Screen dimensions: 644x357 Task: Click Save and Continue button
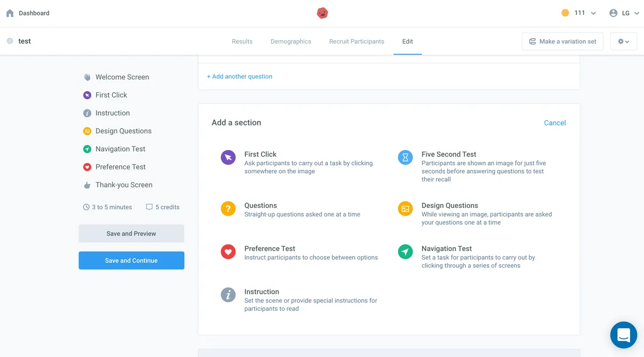pos(131,261)
